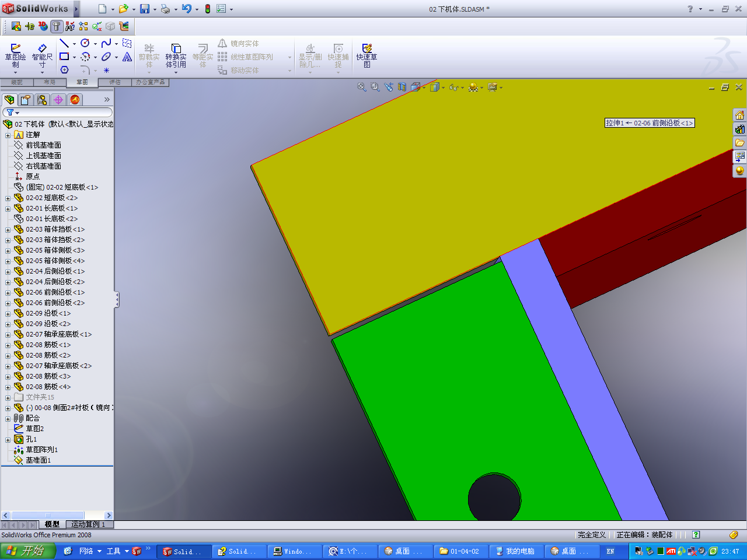Click the EN language indicator in taskbar
Image resolution: width=747 pixels, height=560 pixels.
pyautogui.click(x=610, y=551)
